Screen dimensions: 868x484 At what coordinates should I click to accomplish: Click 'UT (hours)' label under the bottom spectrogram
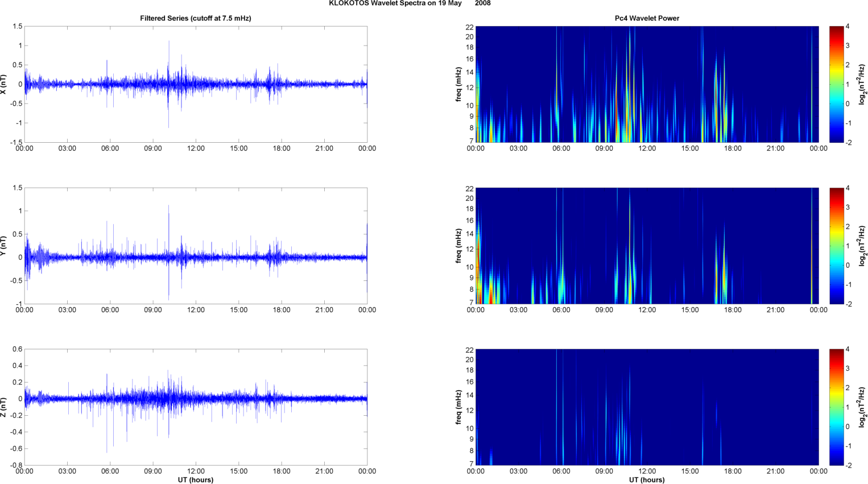(647, 479)
